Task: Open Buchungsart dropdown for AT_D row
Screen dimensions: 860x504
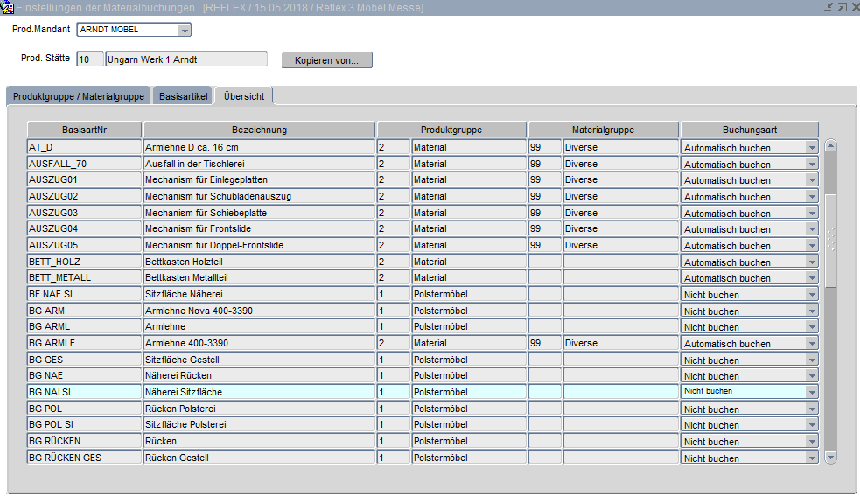Action: [x=812, y=148]
